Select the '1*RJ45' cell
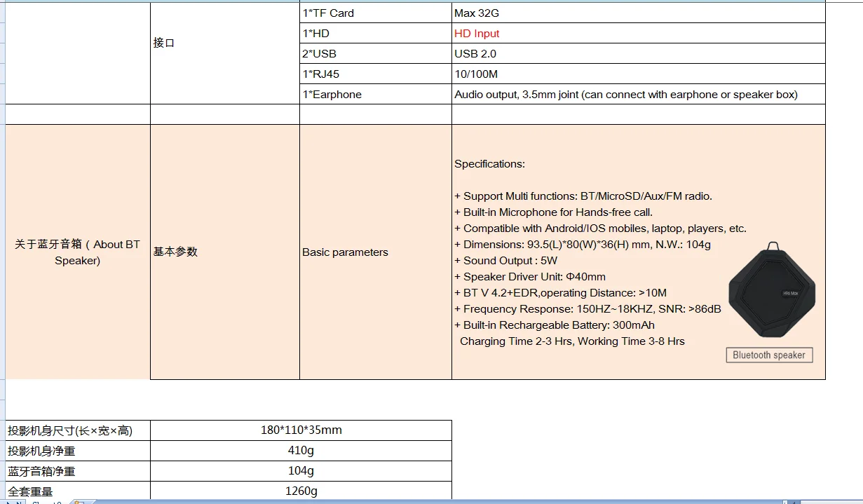Viewport: 863px width, 504px height. [376, 74]
